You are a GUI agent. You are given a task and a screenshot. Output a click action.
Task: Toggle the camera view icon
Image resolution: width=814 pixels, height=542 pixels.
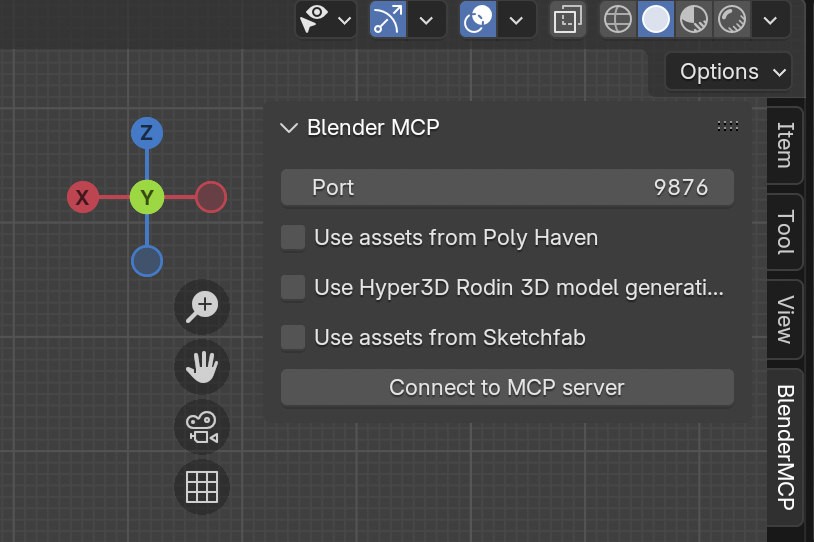coord(202,427)
